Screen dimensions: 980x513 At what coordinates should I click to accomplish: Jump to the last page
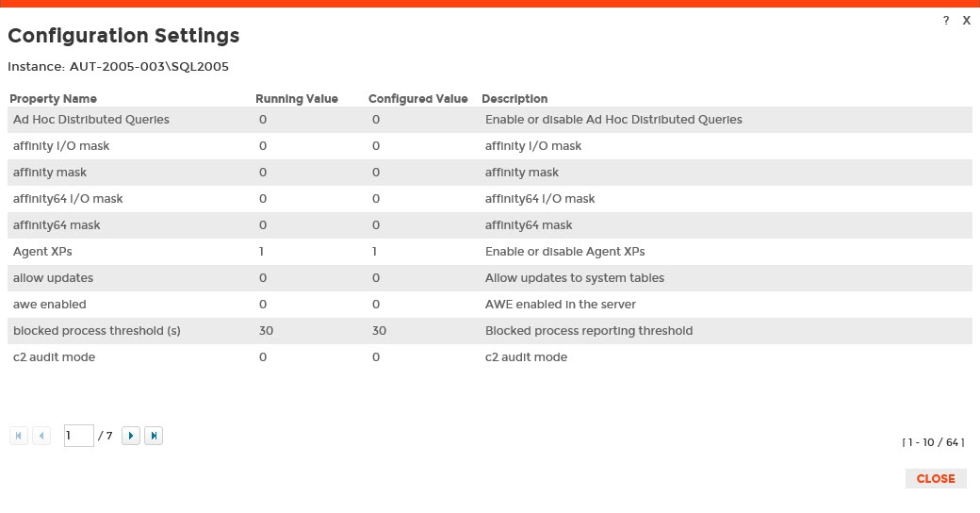coord(154,436)
